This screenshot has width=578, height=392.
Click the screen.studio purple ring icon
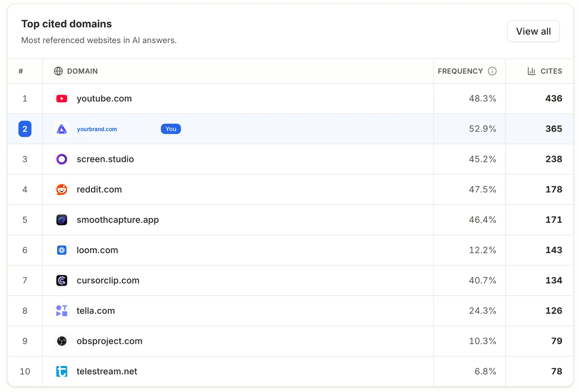point(62,159)
